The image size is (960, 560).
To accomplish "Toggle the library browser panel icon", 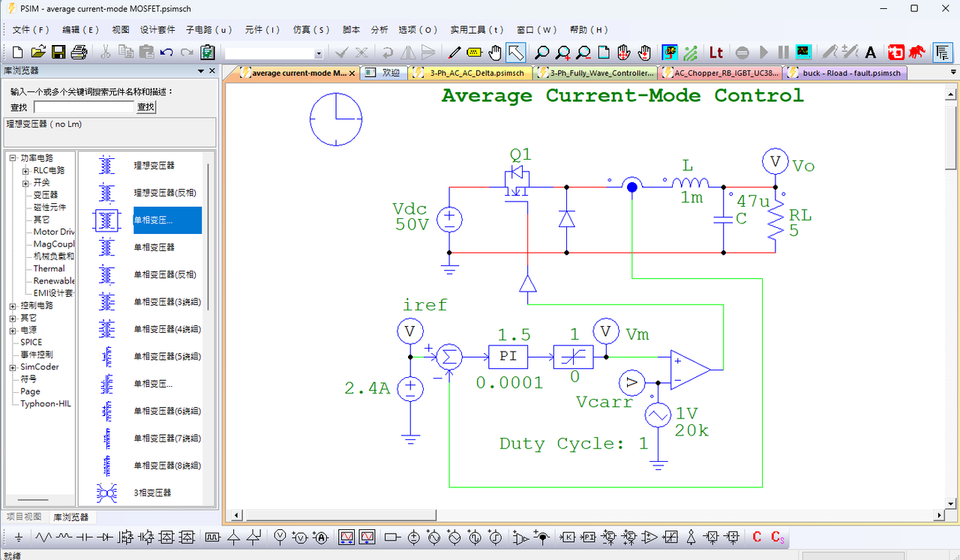I will pos(943,52).
